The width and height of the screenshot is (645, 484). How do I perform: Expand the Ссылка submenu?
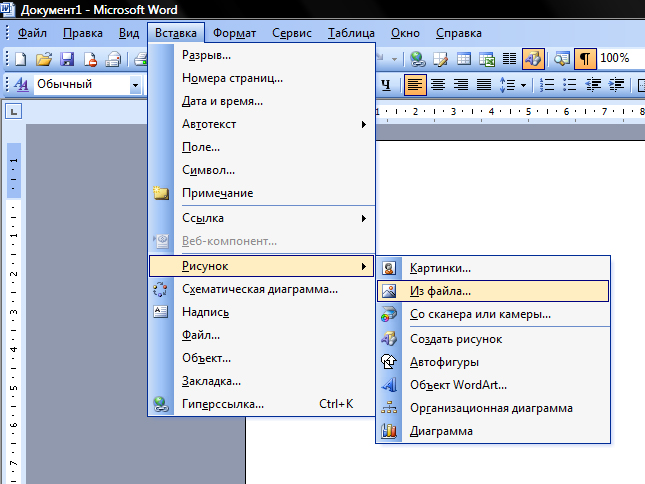click(262, 218)
